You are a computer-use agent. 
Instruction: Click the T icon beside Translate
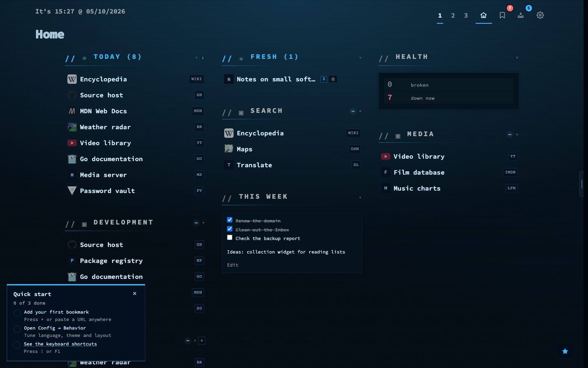pos(229,165)
